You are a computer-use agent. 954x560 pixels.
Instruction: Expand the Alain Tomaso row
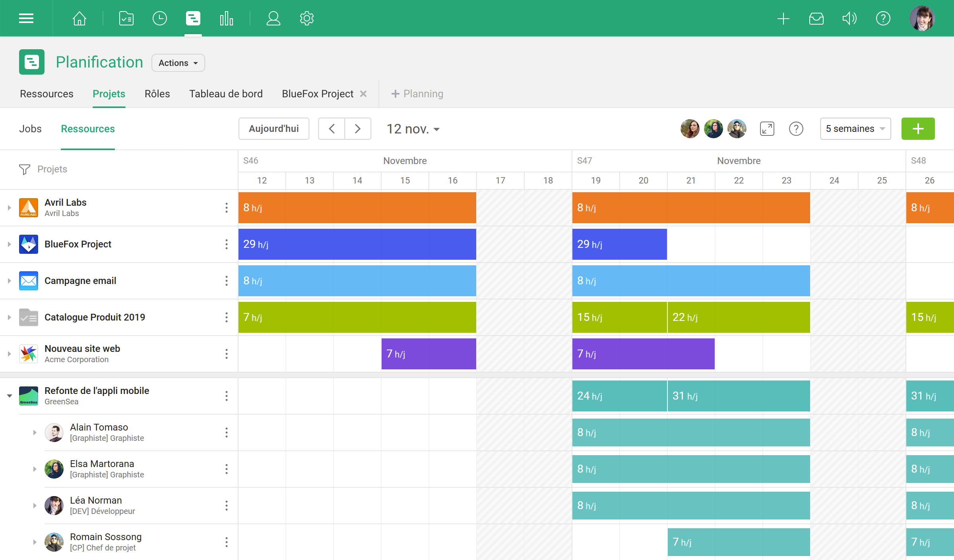click(x=35, y=433)
